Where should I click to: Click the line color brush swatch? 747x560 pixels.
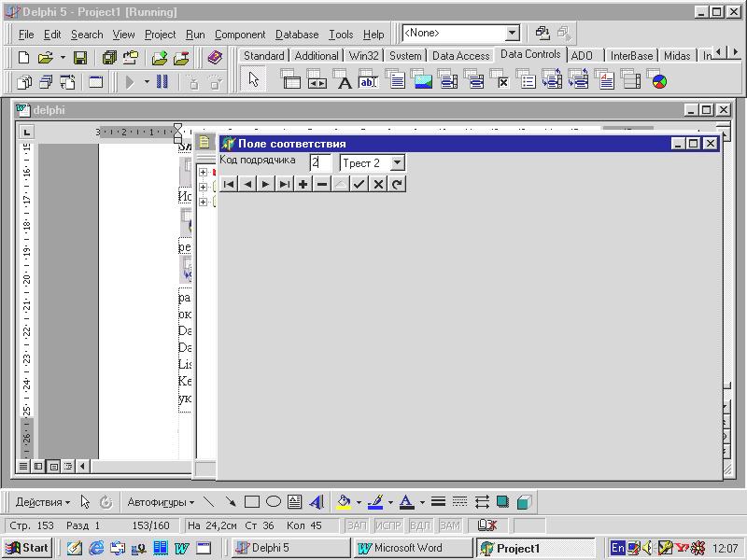(375, 502)
